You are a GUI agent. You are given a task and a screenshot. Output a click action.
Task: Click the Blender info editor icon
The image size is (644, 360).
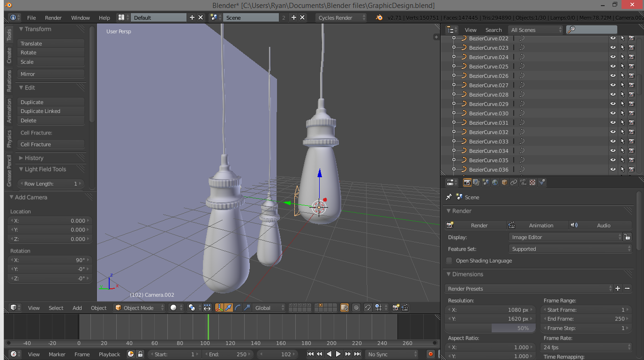tap(14, 17)
